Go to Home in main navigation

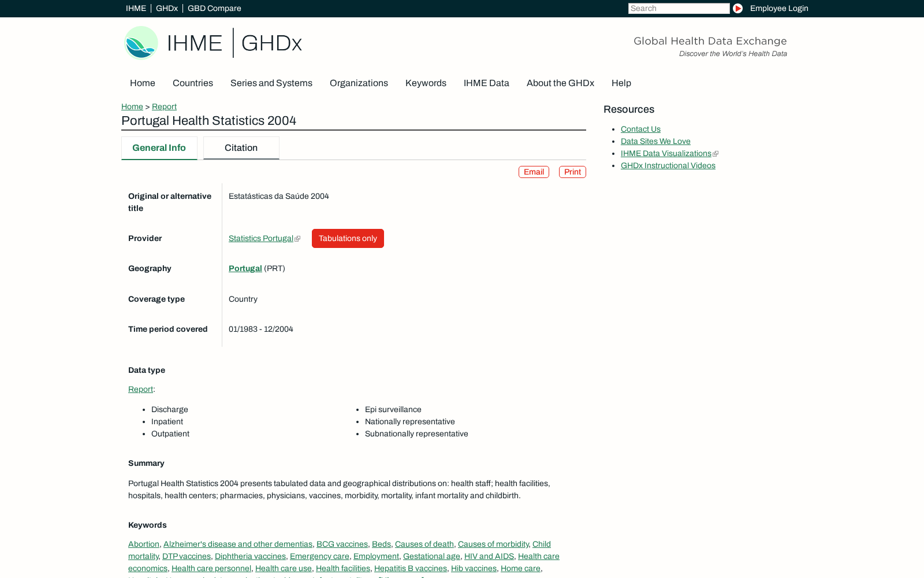143,83
